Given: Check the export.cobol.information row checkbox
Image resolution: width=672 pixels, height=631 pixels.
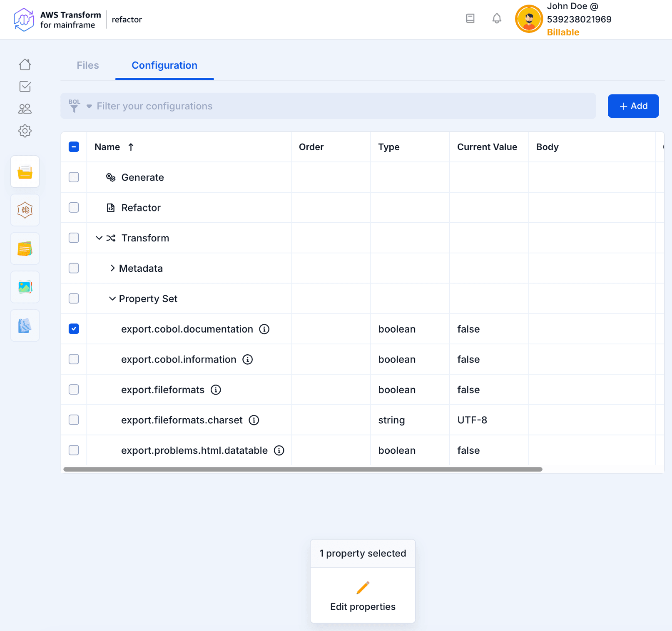Looking at the screenshot, I should [74, 360].
